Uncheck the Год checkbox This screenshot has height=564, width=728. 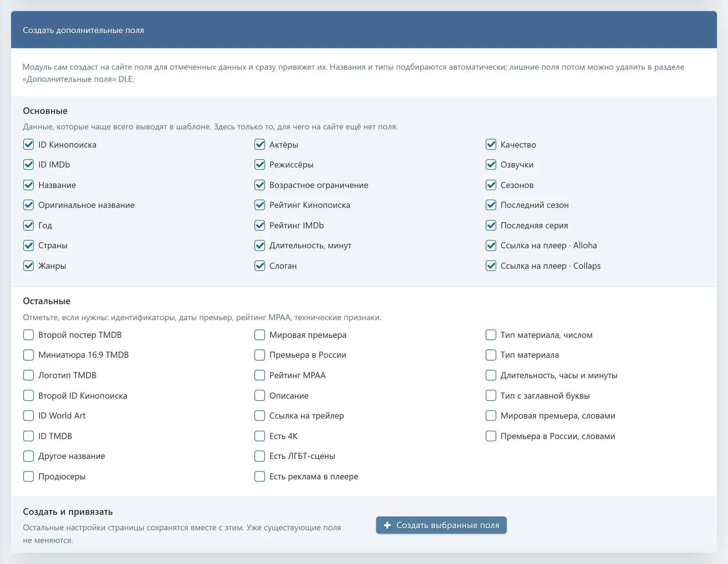(x=29, y=225)
